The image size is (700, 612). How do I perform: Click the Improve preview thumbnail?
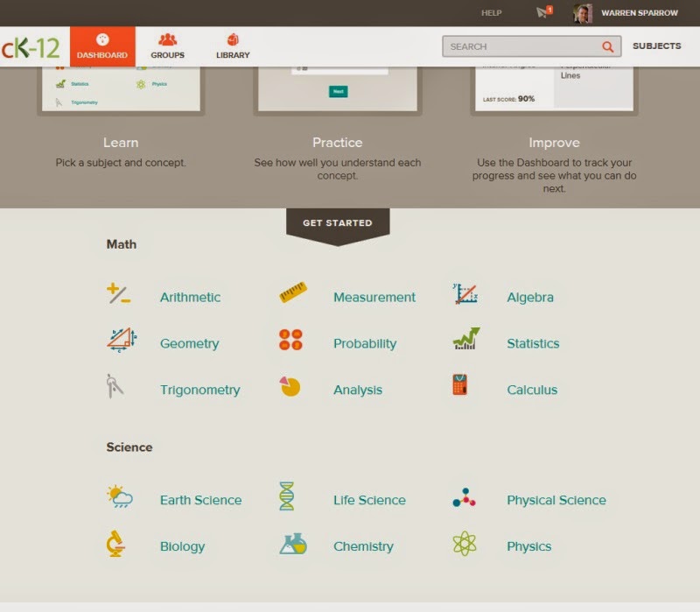coord(554,90)
